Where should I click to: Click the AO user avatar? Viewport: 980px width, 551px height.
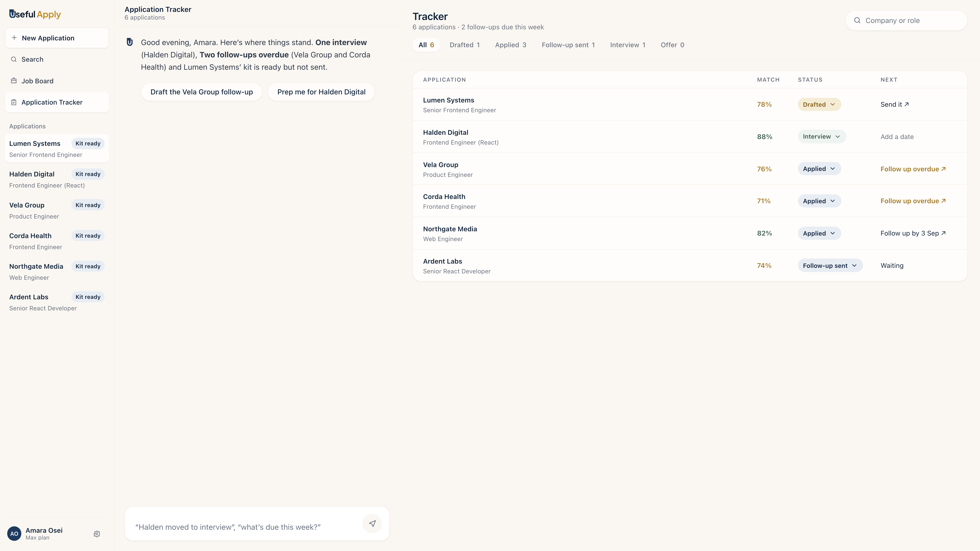pyautogui.click(x=14, y=534)
